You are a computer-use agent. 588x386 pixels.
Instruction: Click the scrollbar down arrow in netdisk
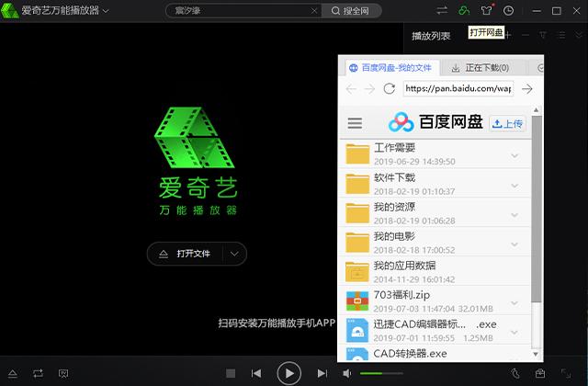pyautogui.click(x=536, y=354)
